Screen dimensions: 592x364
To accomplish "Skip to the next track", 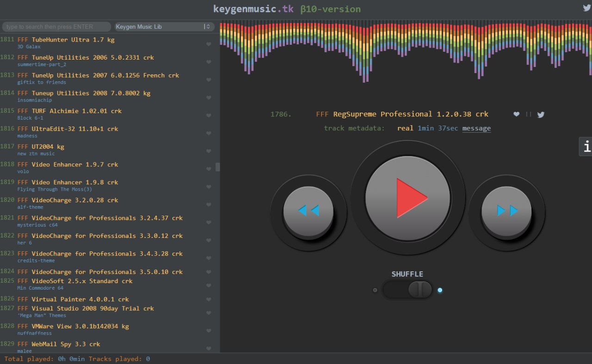I will tap(506, 211).
